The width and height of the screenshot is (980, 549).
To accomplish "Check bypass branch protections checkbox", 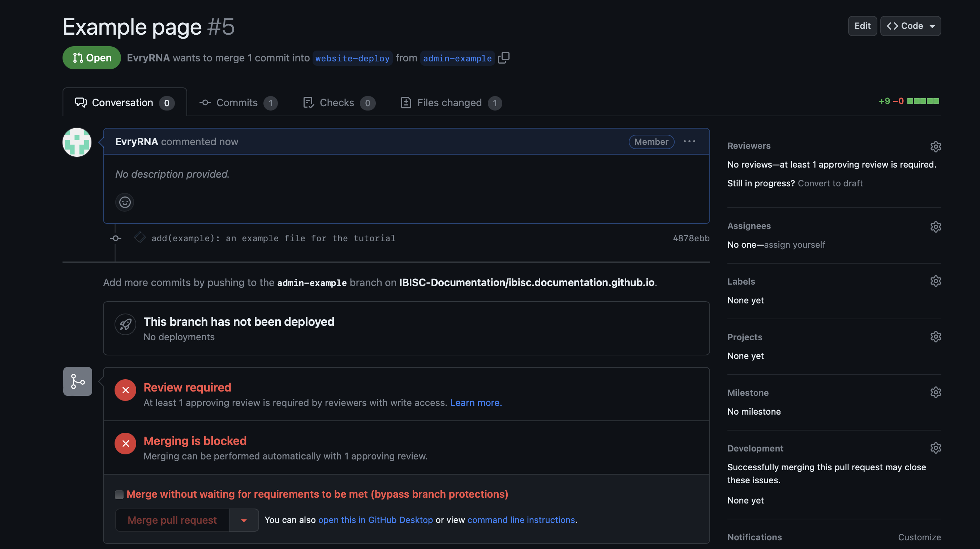I will pos(119,494).
